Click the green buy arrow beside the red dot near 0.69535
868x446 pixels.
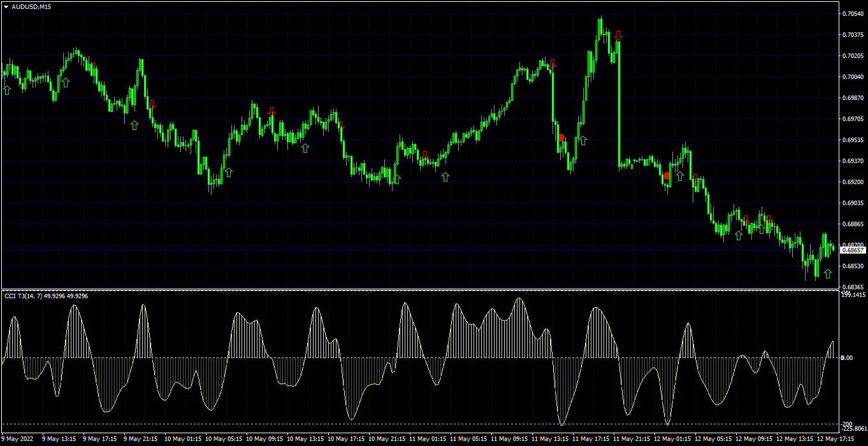[582, 140]
